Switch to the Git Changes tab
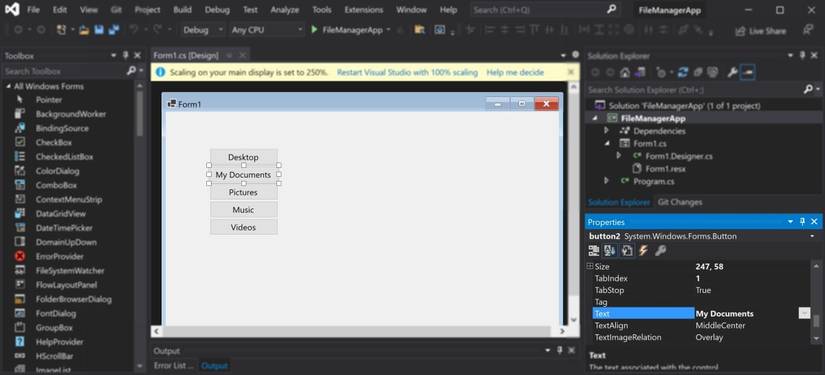Viewport: 825px width, 375px height. [680, 202]
